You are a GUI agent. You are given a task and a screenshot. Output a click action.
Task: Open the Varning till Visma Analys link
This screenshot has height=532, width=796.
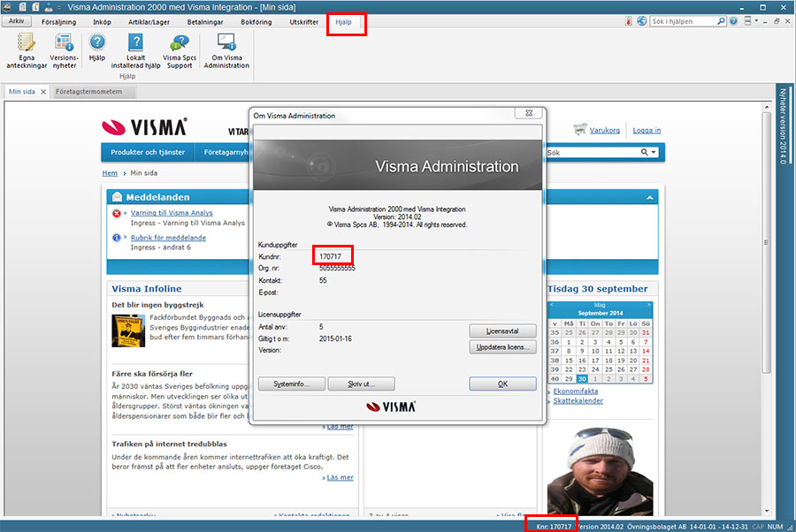click(x=172, y=213)
